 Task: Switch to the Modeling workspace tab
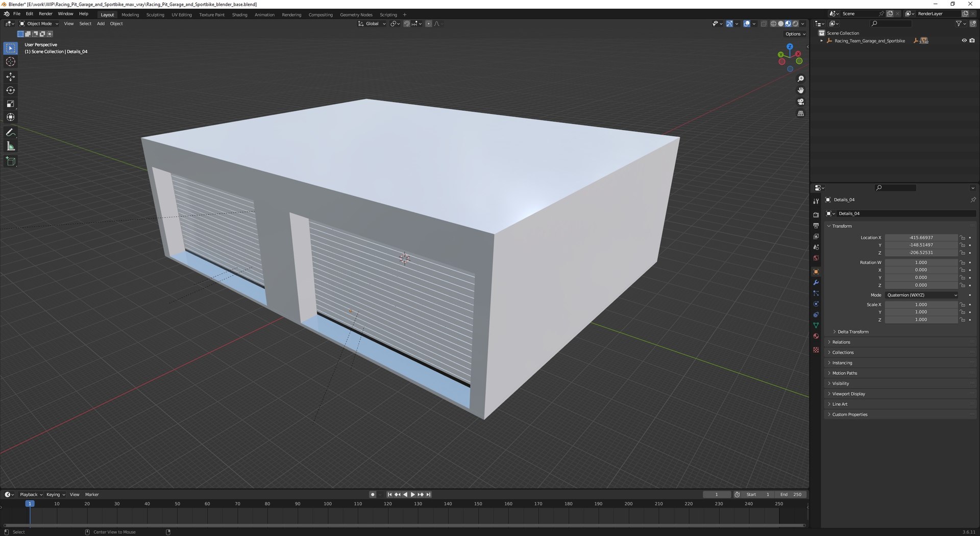(130, 15)
